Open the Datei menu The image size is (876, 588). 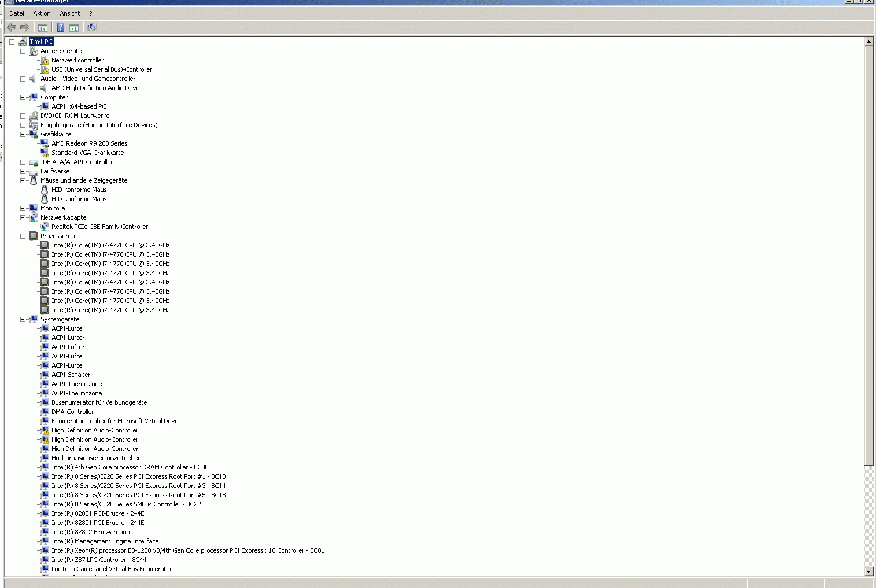coord(17,13)
